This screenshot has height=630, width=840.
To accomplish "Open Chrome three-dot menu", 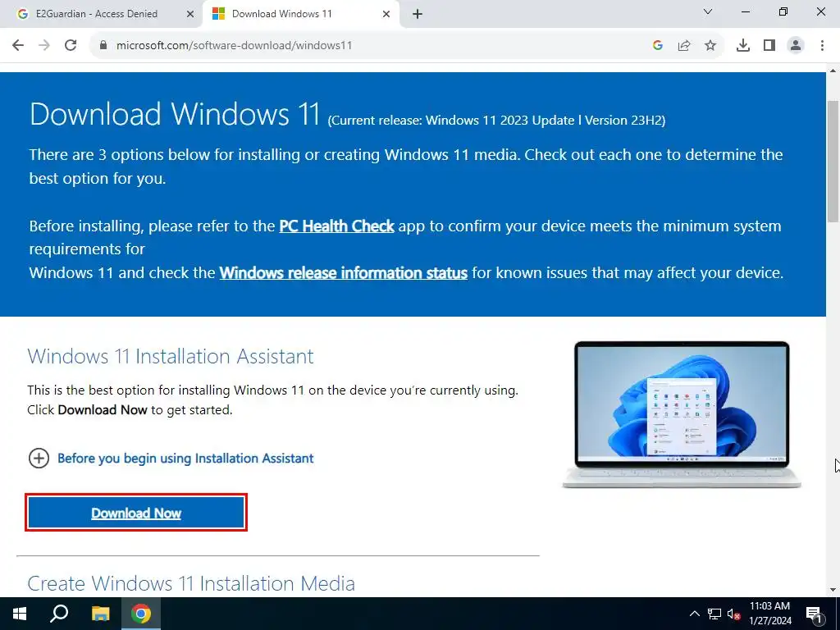I will coord(822,46).
